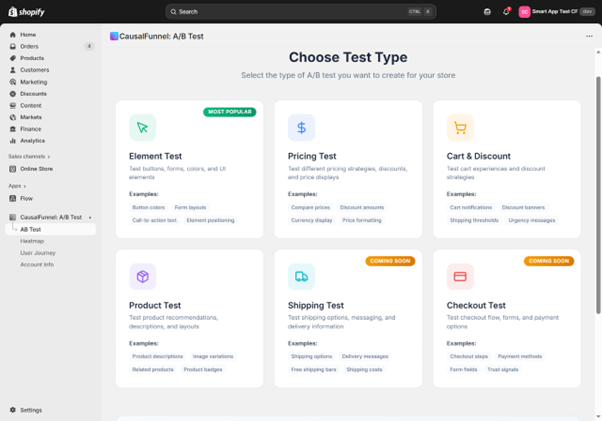The image size is (602, 421).
Task: Open the User Journey page
Action: [x=38, y=253]
